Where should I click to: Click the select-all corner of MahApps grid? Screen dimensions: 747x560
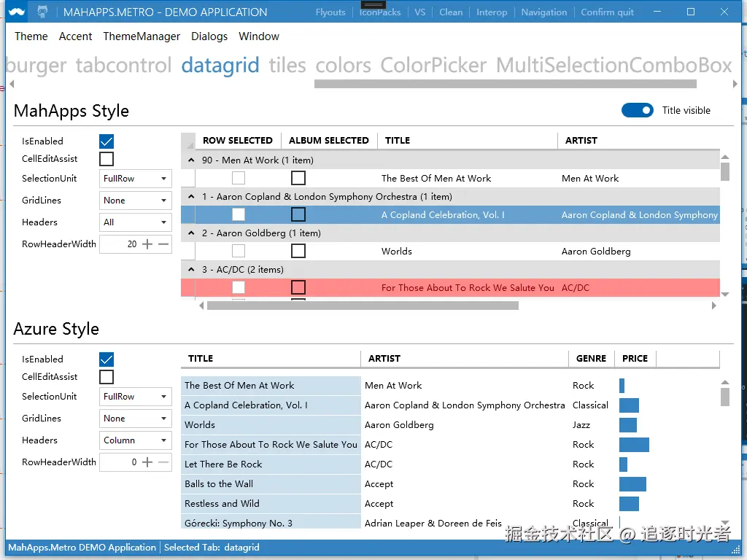(188, 141)
